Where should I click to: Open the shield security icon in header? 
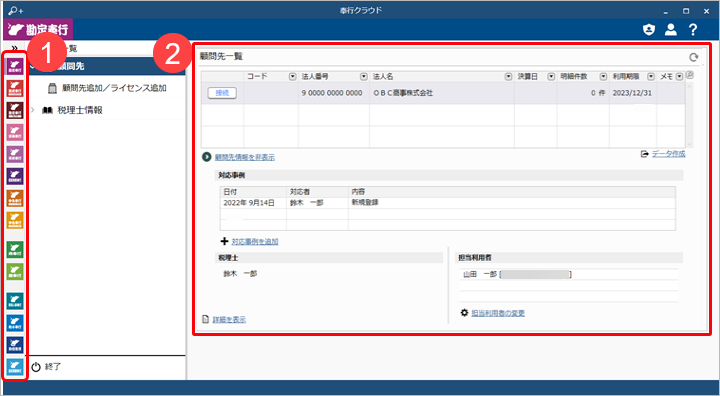click(x=649, y=30)
